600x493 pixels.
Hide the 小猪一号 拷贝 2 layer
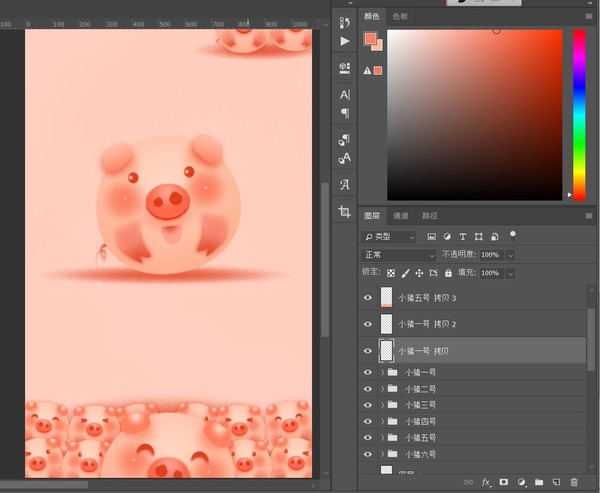(x=368, y=324)
